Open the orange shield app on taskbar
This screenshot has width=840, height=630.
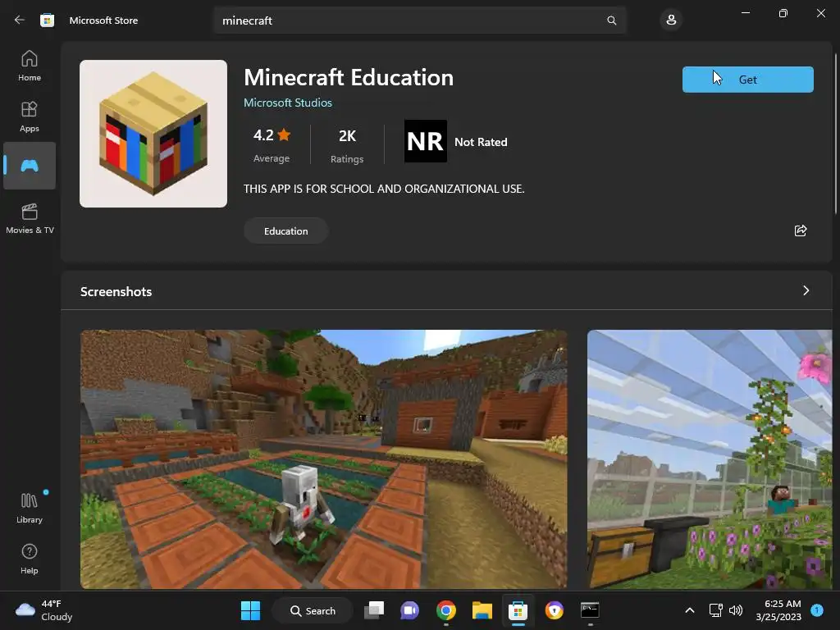click(554, 610)
